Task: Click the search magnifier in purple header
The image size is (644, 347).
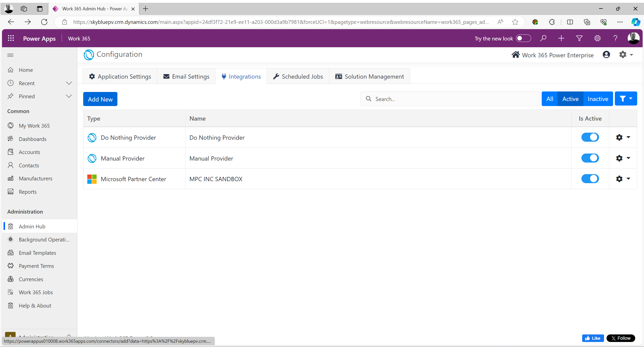Action: 543,38
